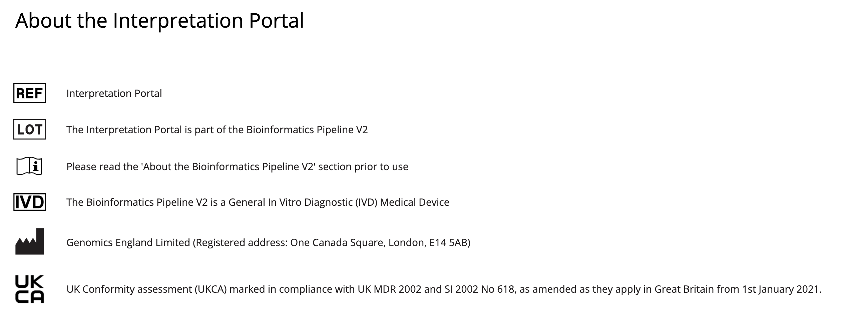Click the 'Genomics England Limited' company name
This screenshot has width=868, height=319.
tap(128, 243)
